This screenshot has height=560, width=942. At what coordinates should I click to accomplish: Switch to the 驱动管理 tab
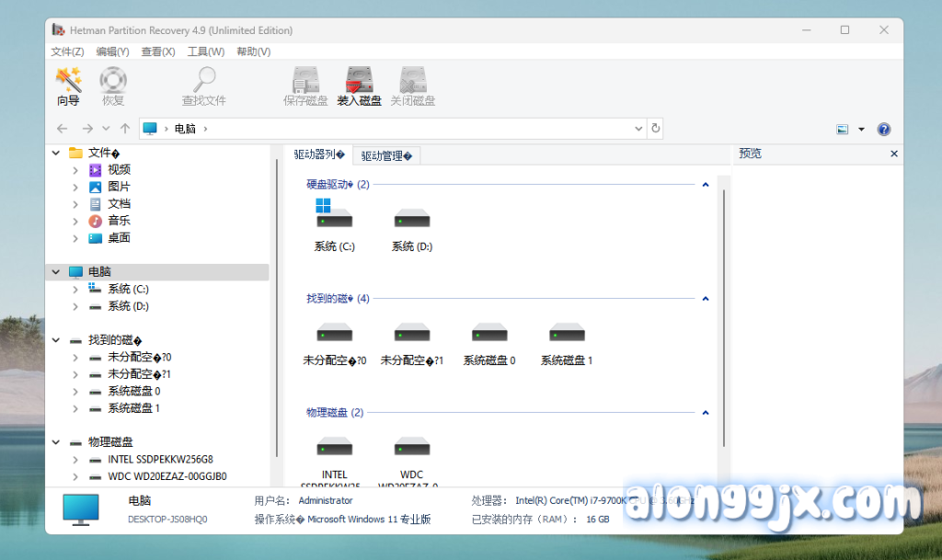pos(386,155)
